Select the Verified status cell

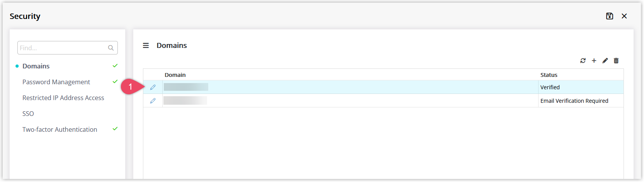(x=581, y=87)
